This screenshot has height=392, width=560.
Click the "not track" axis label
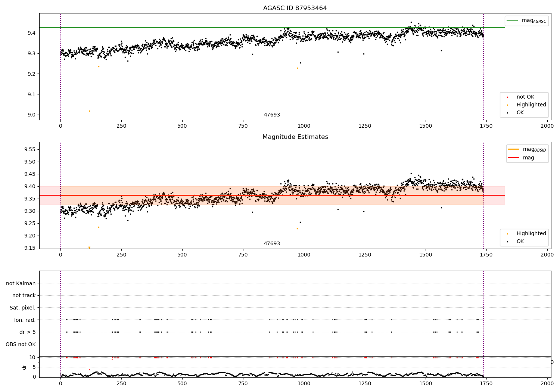click(24, 296)
